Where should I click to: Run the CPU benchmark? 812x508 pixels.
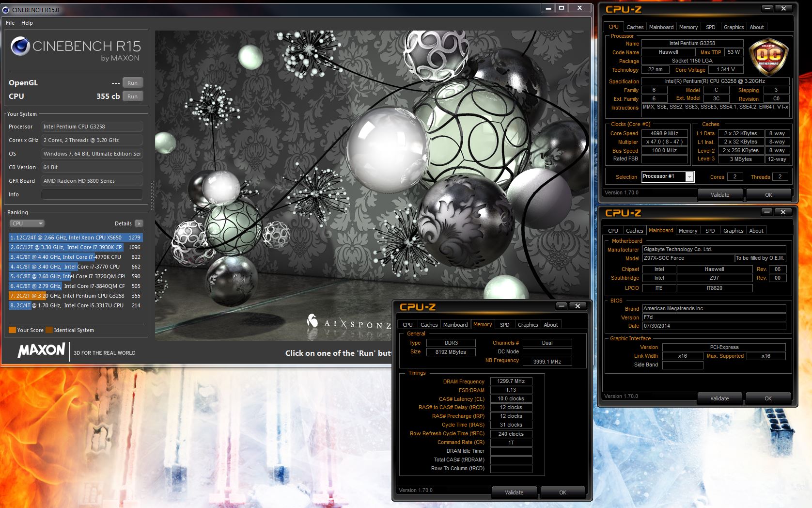[133, 96]
